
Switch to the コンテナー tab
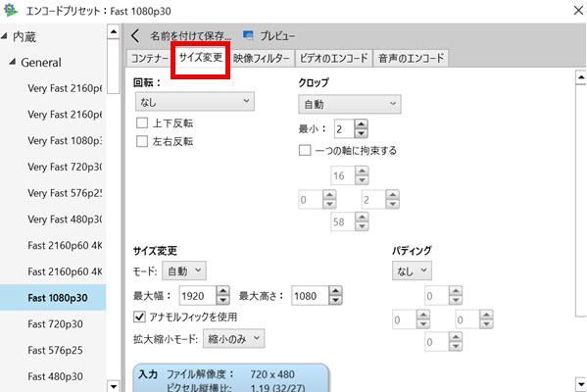pos(150,59)
